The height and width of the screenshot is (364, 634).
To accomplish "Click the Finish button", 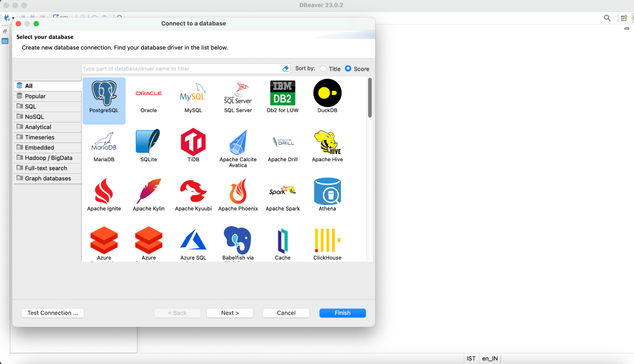I will click(x=343, y=313).
